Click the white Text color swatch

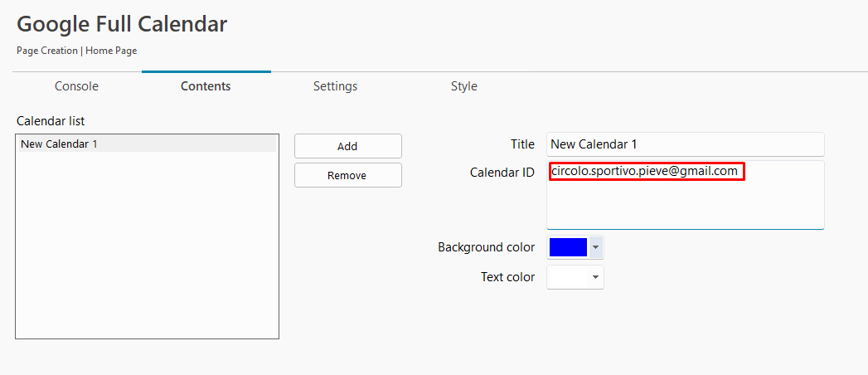(x=568, y=277)
